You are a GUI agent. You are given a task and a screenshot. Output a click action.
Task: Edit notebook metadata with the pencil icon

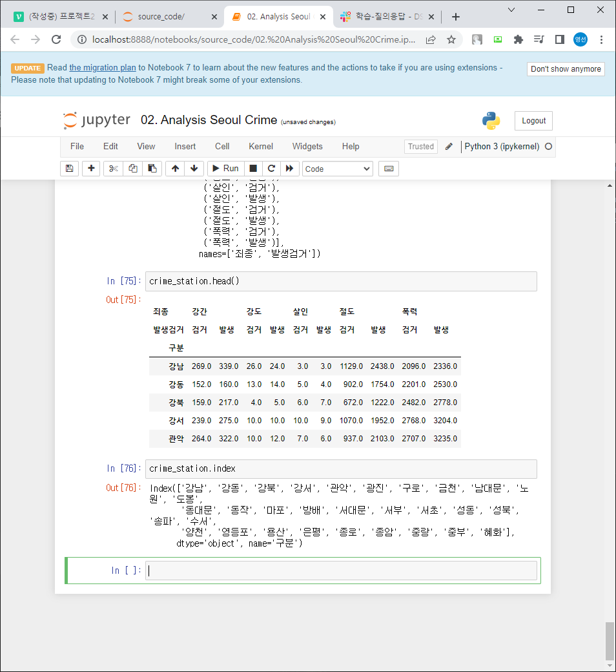[x=449, y=147]
